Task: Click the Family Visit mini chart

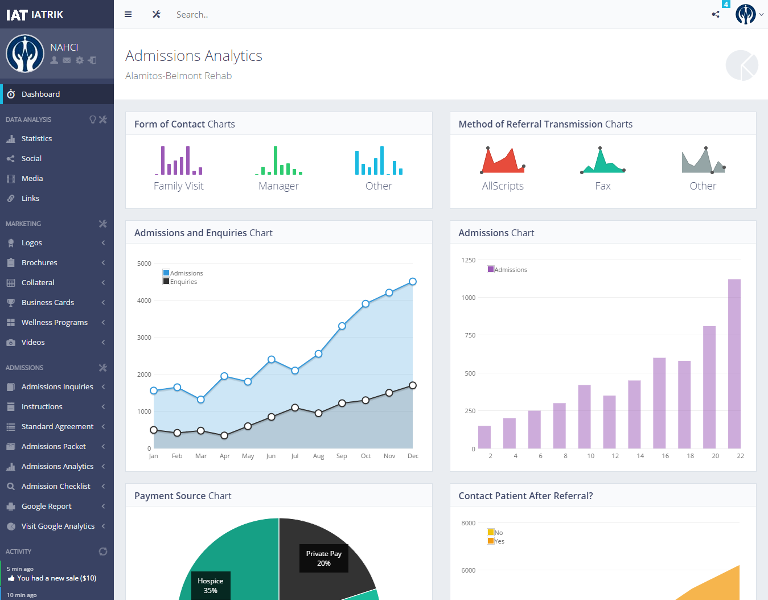Action: (179, 167)
